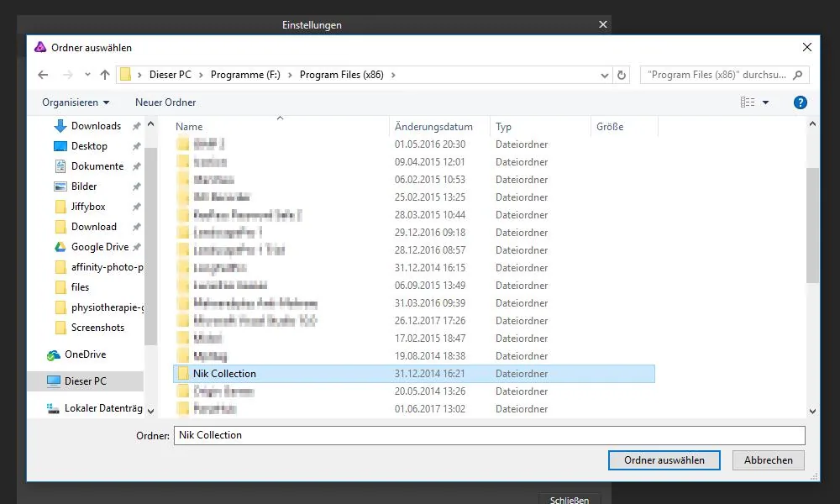Open the Organisieren menu

click(x=76, y=102)
